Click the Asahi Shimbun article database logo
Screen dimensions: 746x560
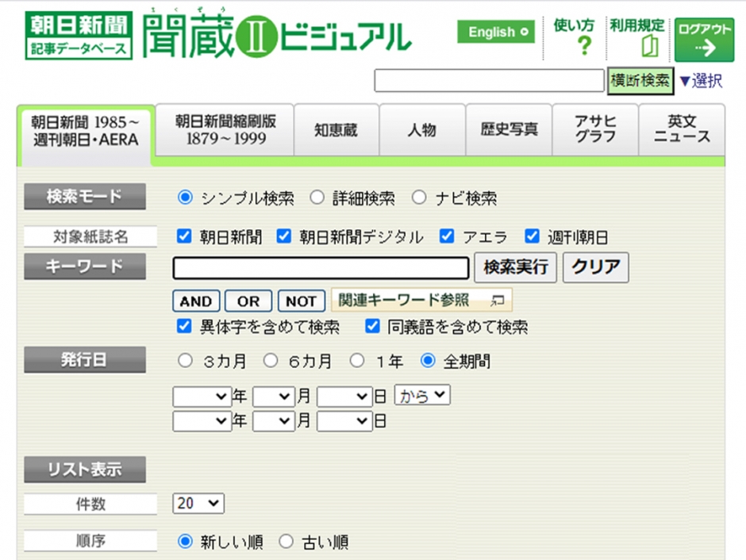79,36
